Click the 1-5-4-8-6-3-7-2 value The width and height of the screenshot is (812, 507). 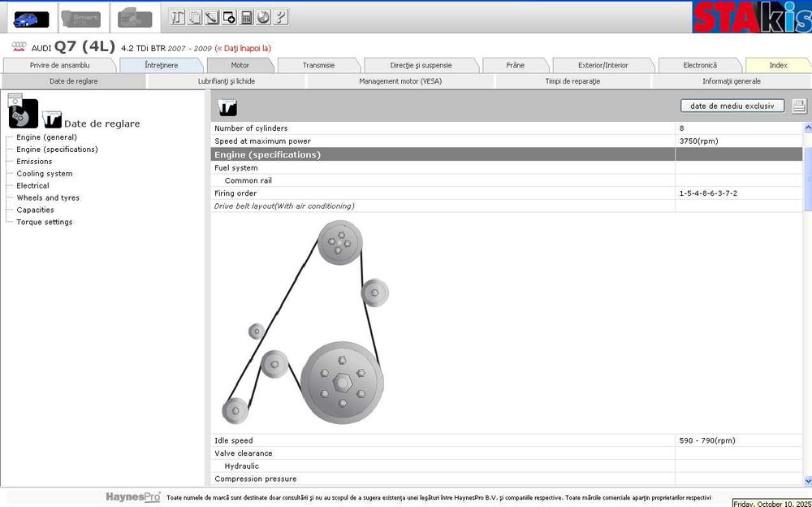[708, 193]
